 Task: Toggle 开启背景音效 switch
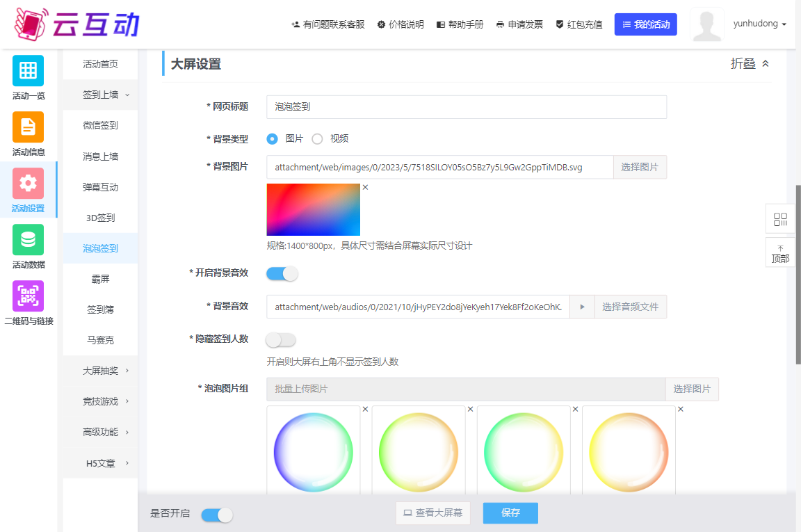pos(282,274)
